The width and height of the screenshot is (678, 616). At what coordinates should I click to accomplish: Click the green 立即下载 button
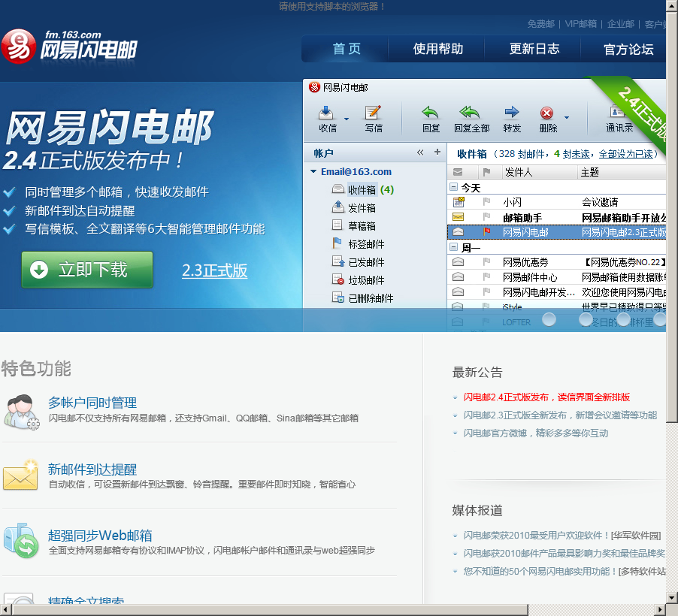87,270
